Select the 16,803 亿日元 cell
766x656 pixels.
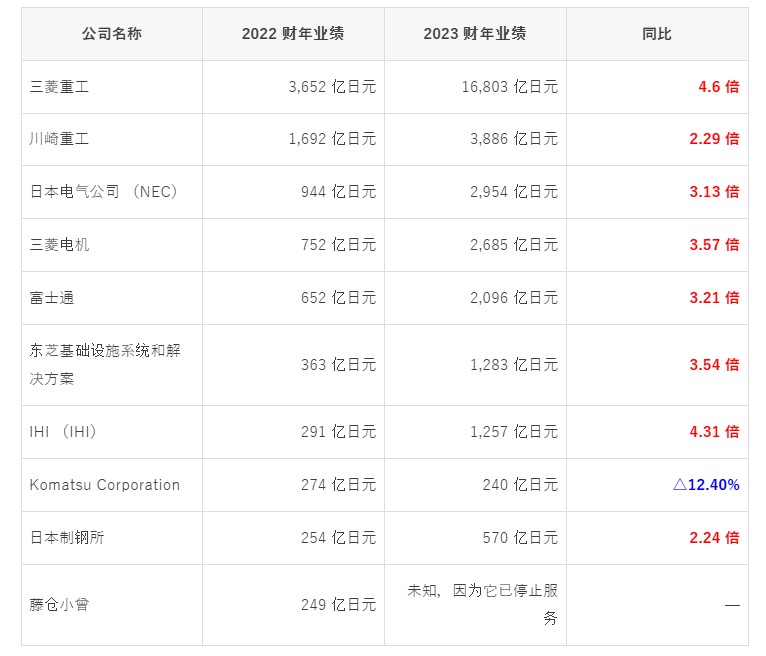(x=475, y=87)
